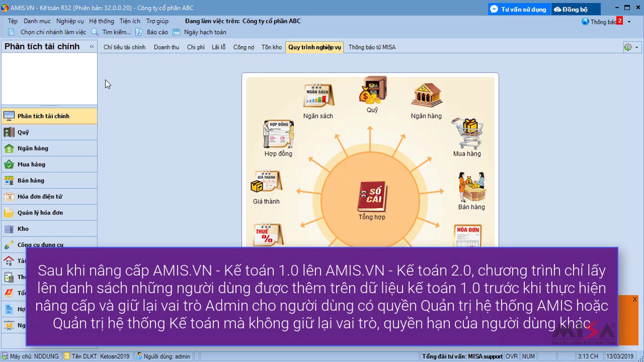Image resolution: width=644 pixels, height=362 pixels.
Task: Open the Thông báo notifications globe icon
Action: (585, 21)
